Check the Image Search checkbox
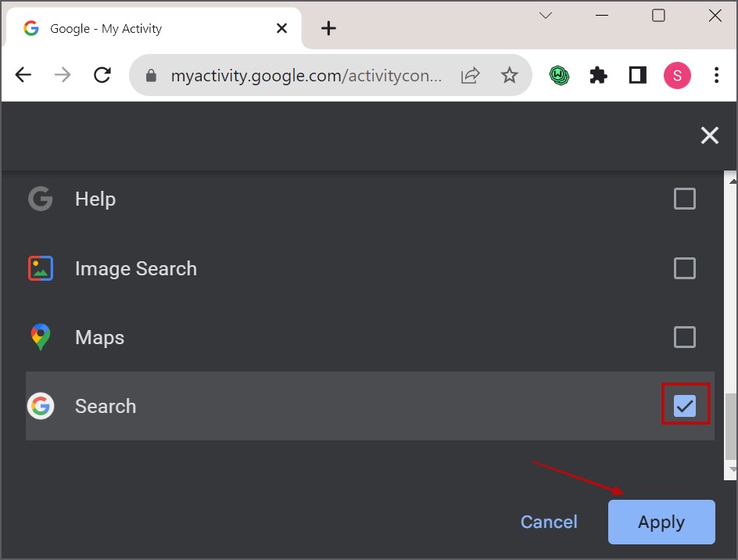Image resolution: width=738 pixels, height=560 pixels. (684, 268)
